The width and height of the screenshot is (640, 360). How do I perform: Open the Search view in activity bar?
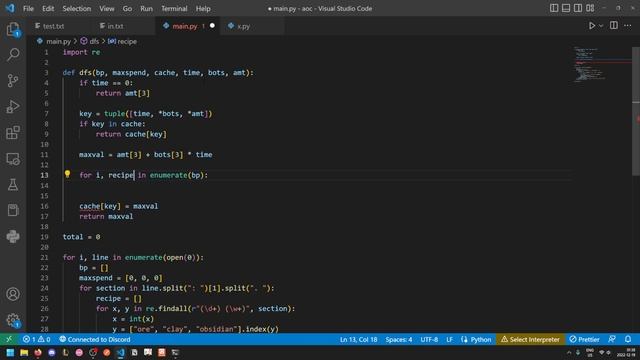pos(13,55)
